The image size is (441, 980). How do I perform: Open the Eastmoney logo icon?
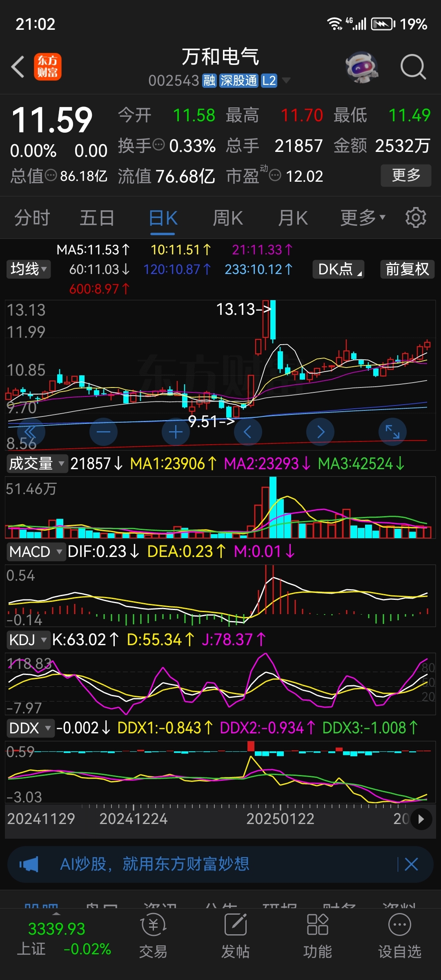pyautogui.click(x=47, y=67)
